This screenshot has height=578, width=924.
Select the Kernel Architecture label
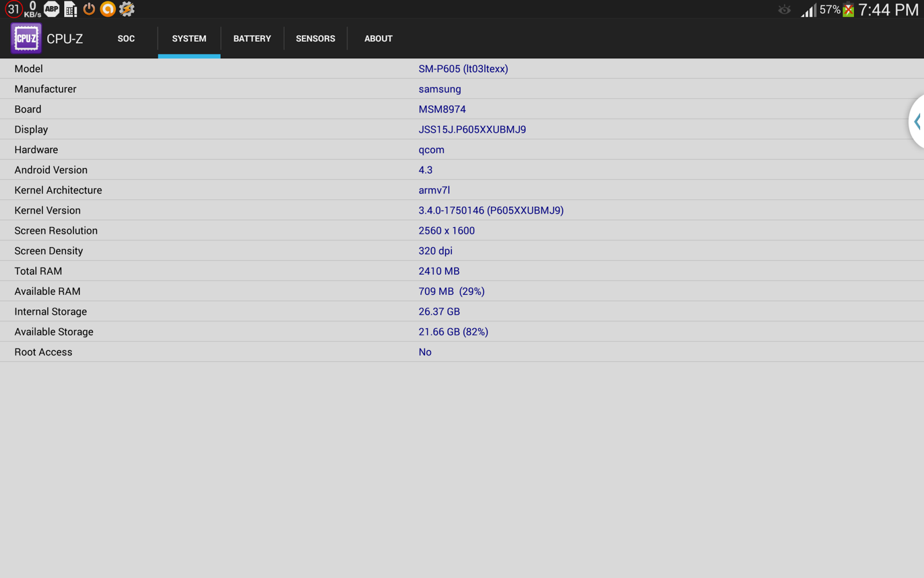point(58,190)
